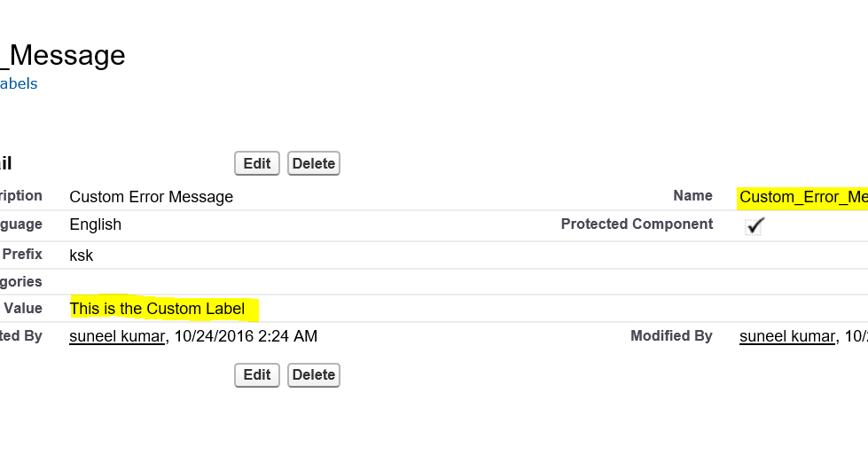Viewport: 868px width, 456px height.
Task: Click the 10/24/2016 2:24 AM created timestamp
Action: [x=245, y=336]
